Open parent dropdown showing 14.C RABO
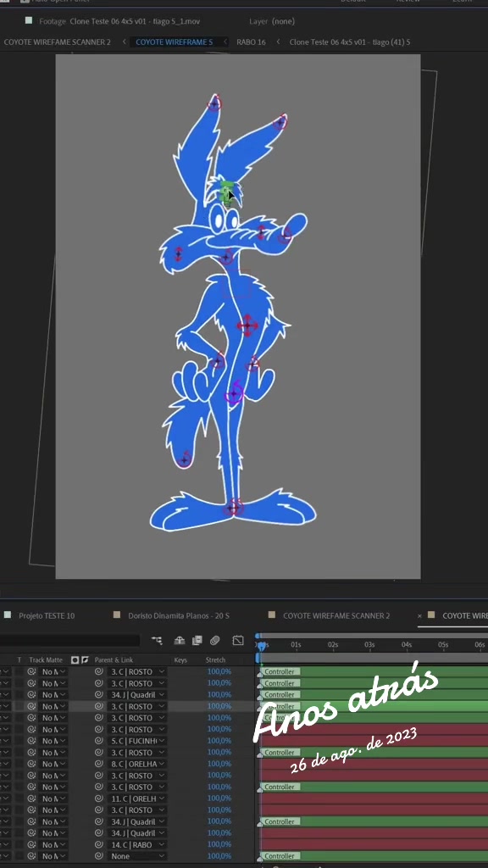This screenshot has height=868, width=488. [x=137, y=845]
